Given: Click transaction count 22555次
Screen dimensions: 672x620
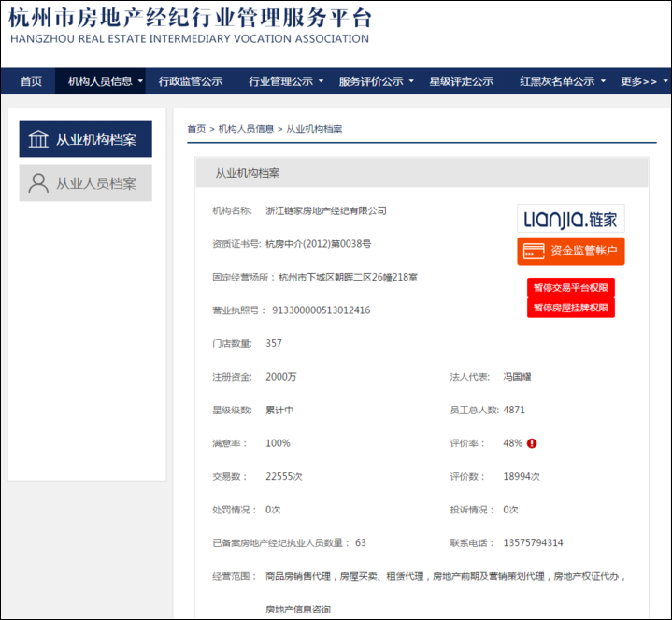Looking at the screenshot, I should (x=284, y=476).
